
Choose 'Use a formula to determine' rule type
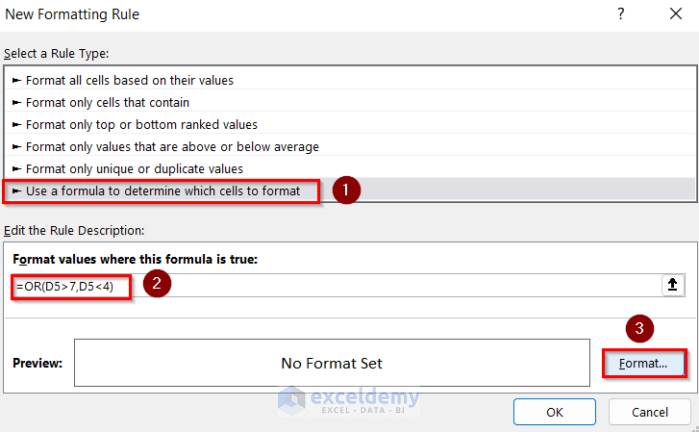coord(162,190)
